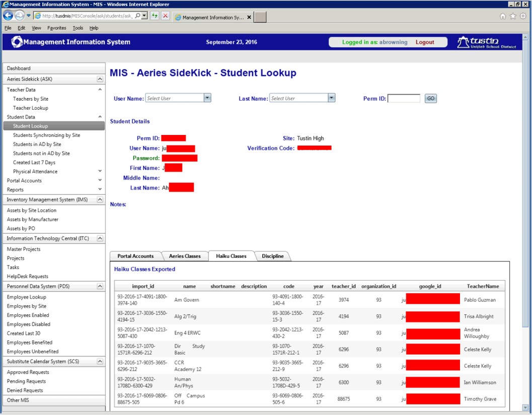Collapse the Substitute Calendar System (SCS) section
532x415 pixels.
click(x=100, y=361)
